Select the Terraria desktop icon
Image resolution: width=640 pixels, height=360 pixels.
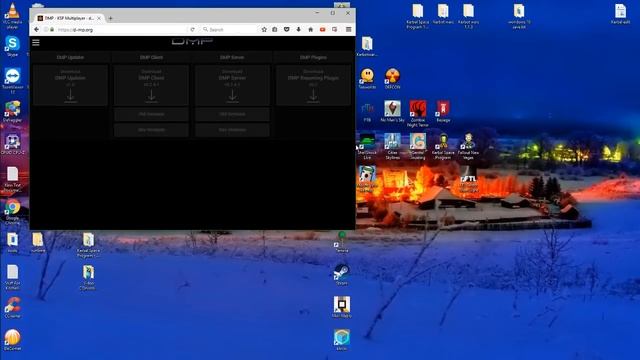pos(342,242)
